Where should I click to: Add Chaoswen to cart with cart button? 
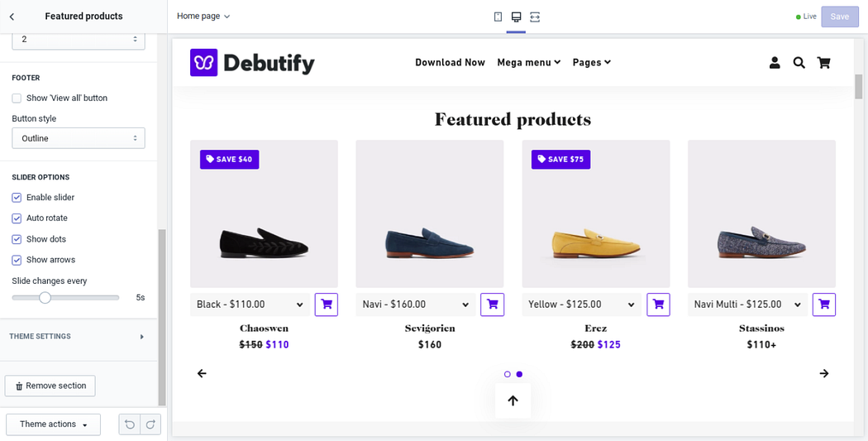click(x=327, y=304)
